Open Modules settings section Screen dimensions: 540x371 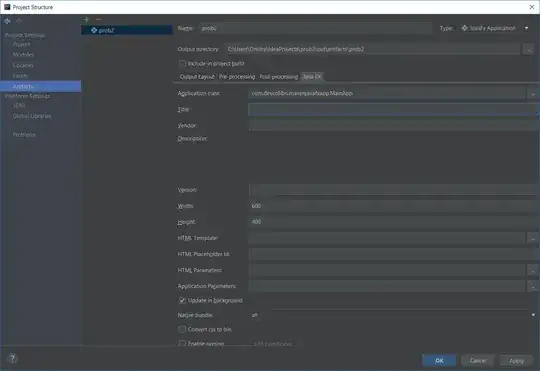pos(23,55)
